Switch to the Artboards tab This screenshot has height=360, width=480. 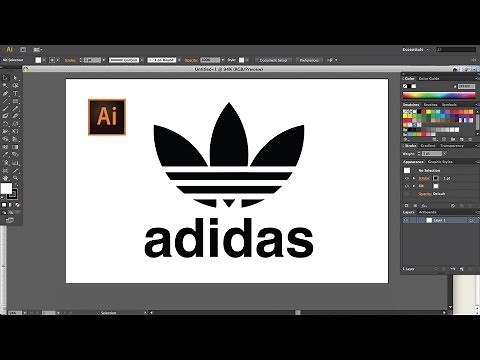point(427,212)
